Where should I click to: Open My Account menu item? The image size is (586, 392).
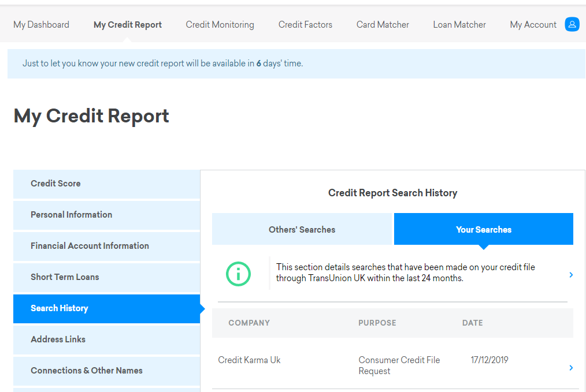click(533, 25)
